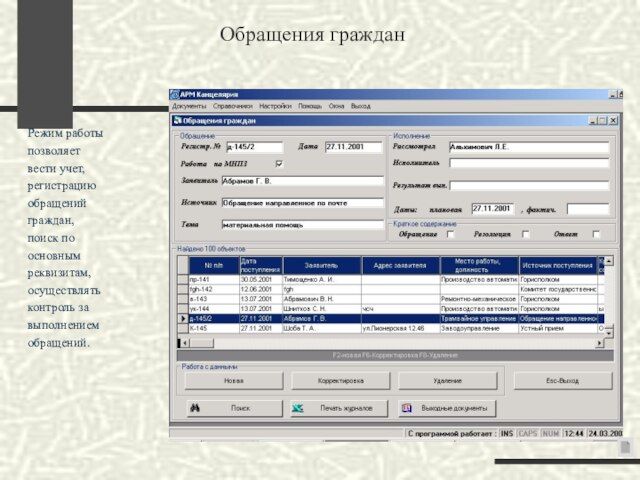Enable the Обращение checkbox in Краткое содержание
This screenshot has width=640, height=480.
(451, 234)
